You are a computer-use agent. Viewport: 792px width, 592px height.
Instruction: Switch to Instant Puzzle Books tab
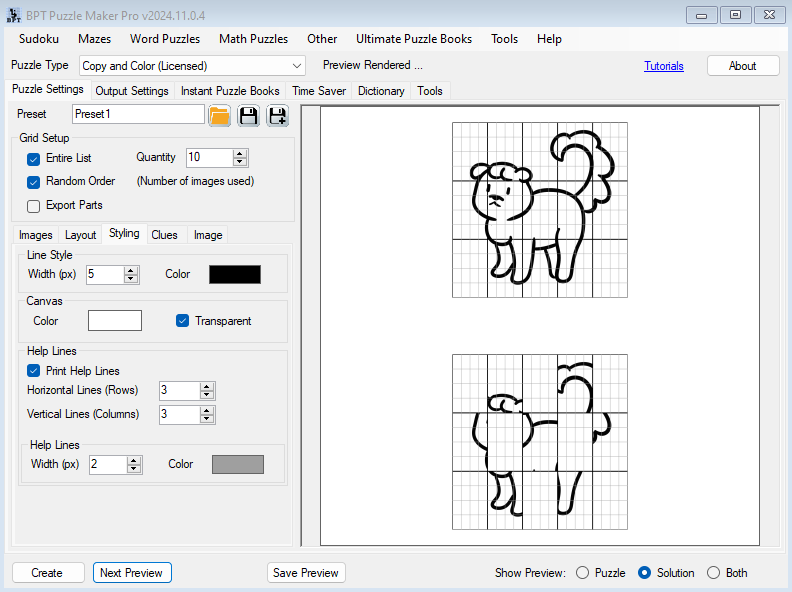tap(230, 91)
